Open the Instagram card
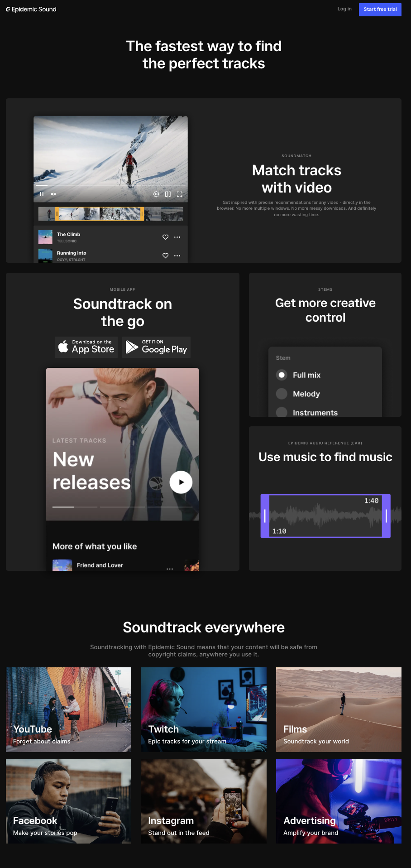The width and height of the screenshot is (411, 868). 204,801
